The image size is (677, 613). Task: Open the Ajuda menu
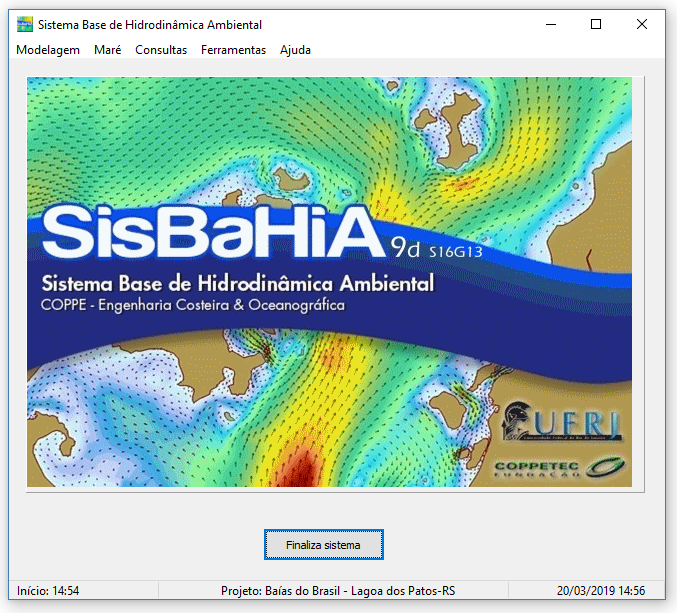295,50
